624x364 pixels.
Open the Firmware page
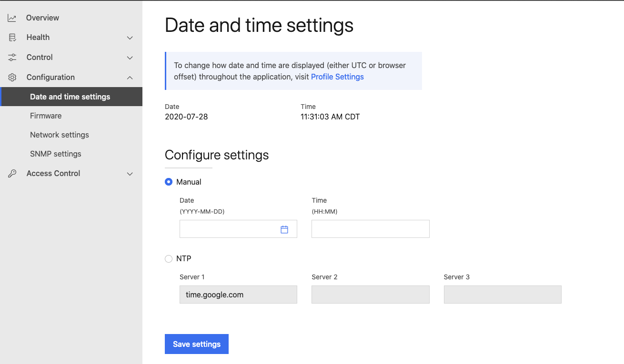[x=46, y=116]
